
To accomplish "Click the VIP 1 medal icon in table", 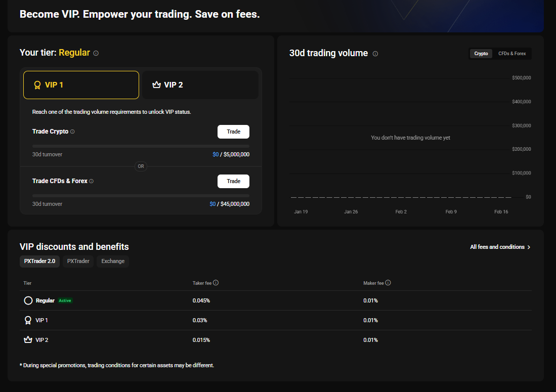I will point(28,320).
